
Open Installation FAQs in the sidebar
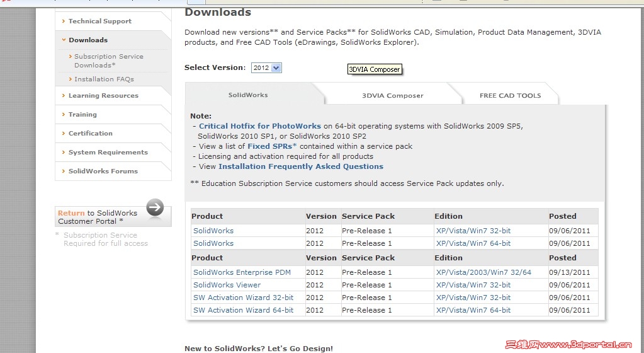[x=104, y=79]
